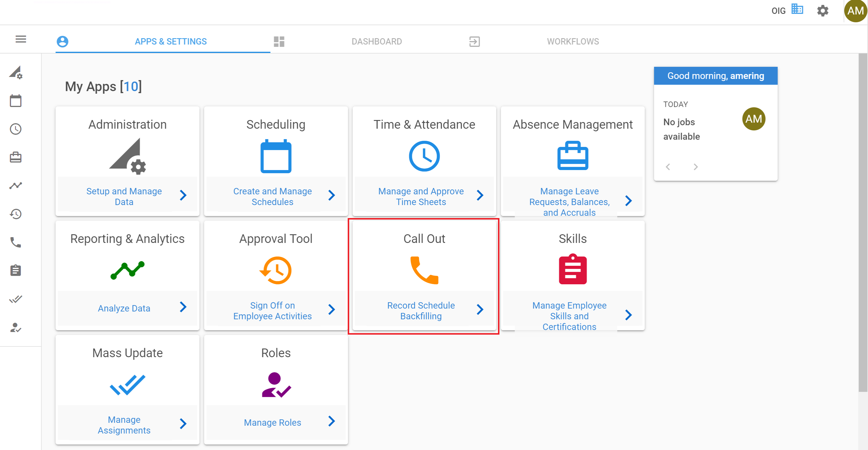This screenshot has height=450, width=868.
Task: Click the orange history Approval Tool icon
Action: pos(276,270)
